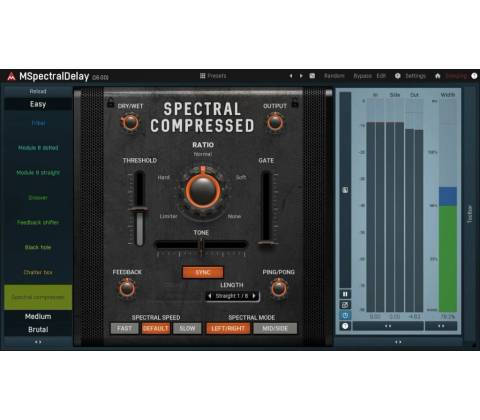
Task: Click the home icon in title bar
Action: click(x=438, y=76)
